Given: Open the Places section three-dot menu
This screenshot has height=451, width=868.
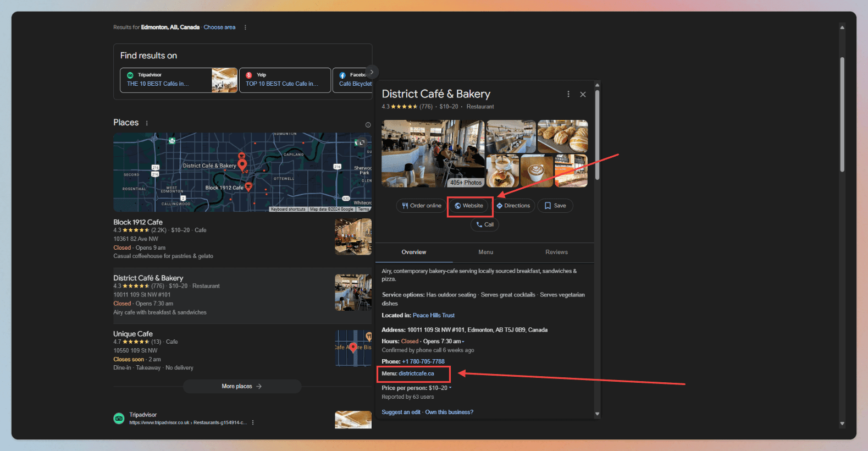Looking at the screenshot, I should point(147,123).
